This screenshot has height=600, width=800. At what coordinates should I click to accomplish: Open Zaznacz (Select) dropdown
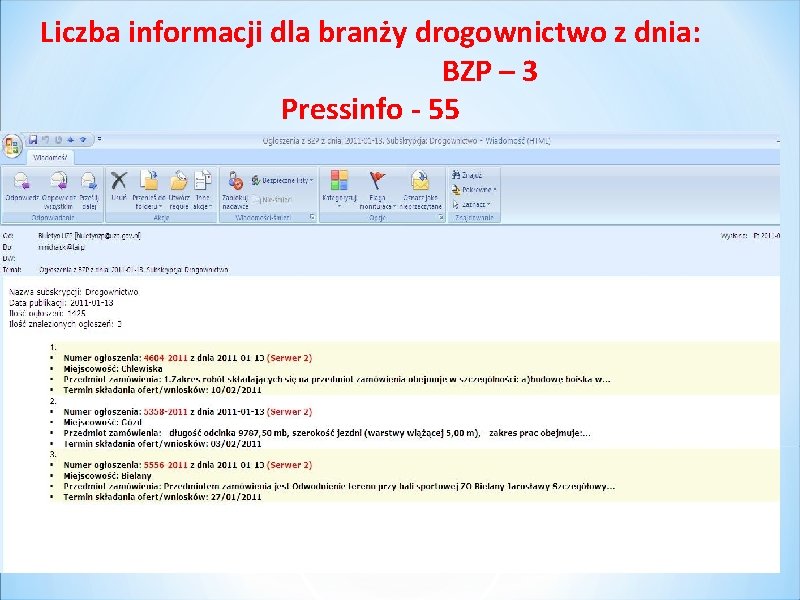pyautogui.click(x=471, y=204)
